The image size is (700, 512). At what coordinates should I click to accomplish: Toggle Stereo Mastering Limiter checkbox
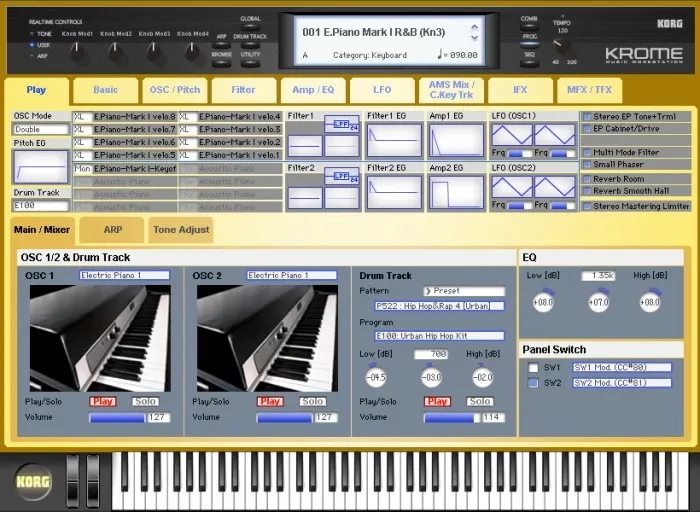(x=587, y=206)
